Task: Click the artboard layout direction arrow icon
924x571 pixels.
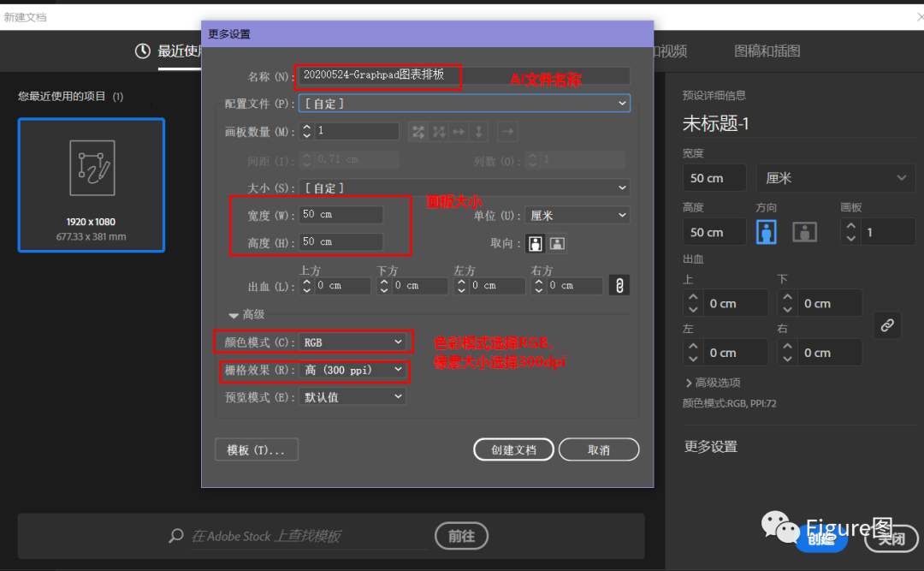Action: [x=507, y=132]
